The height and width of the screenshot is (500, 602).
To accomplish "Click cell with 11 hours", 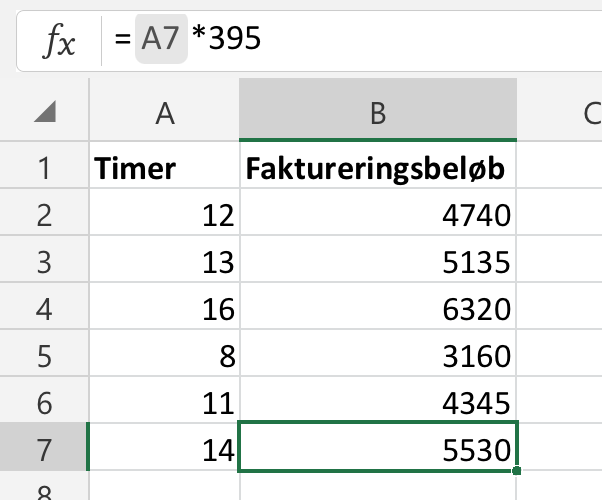I will 164,402.
